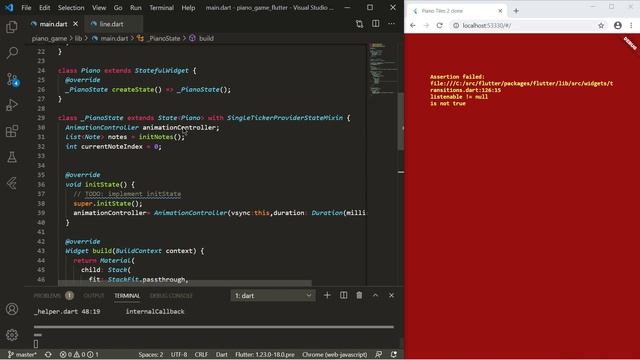Open the Chrome three-dot menu
640x360 pixels.
pyautogui.click(x=631, y=25)
